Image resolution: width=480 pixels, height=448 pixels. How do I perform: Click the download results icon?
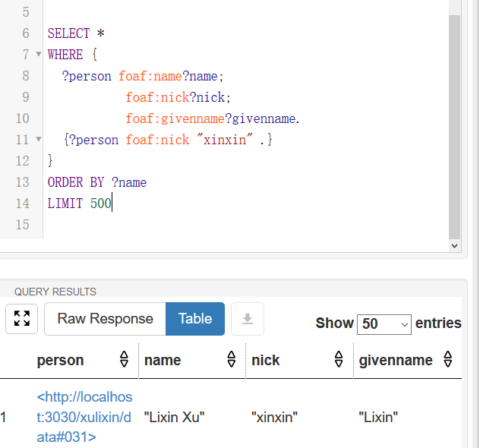(247, 320)
